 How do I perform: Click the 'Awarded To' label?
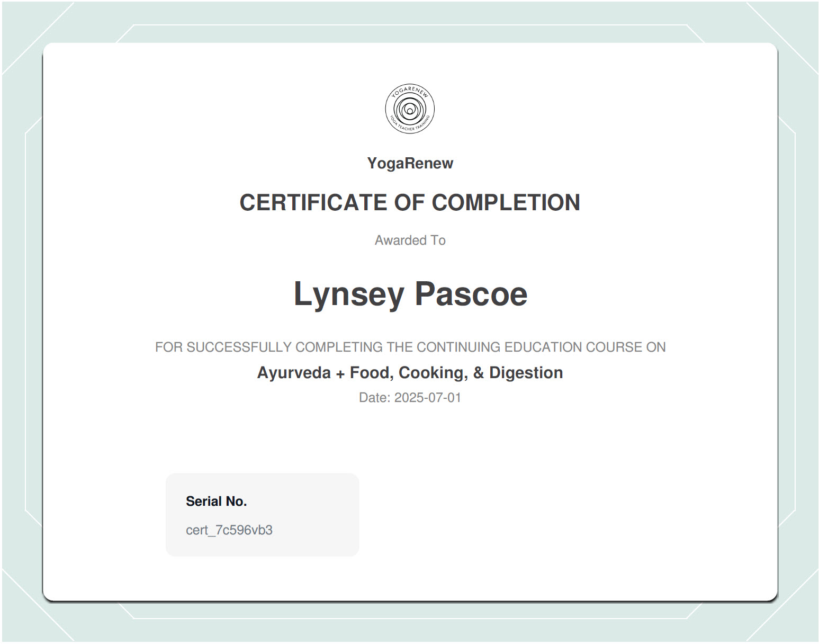pyautogui.click(x=410, y=240)
